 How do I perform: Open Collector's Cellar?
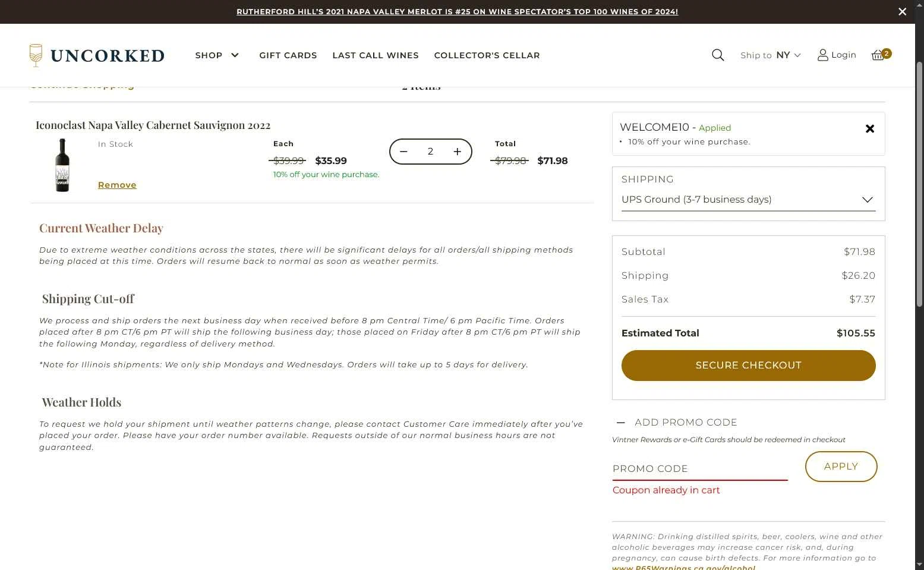487,55
